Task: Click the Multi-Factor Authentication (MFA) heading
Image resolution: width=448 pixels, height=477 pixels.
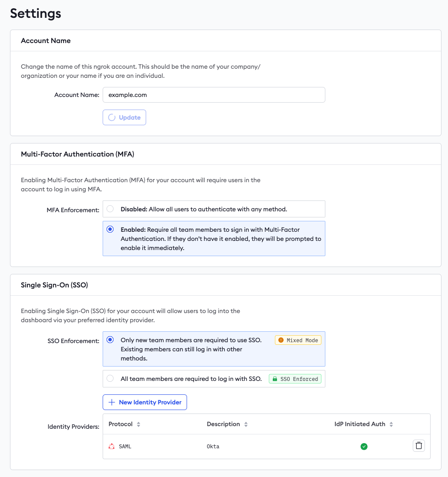Action: (x=77, y=154)
